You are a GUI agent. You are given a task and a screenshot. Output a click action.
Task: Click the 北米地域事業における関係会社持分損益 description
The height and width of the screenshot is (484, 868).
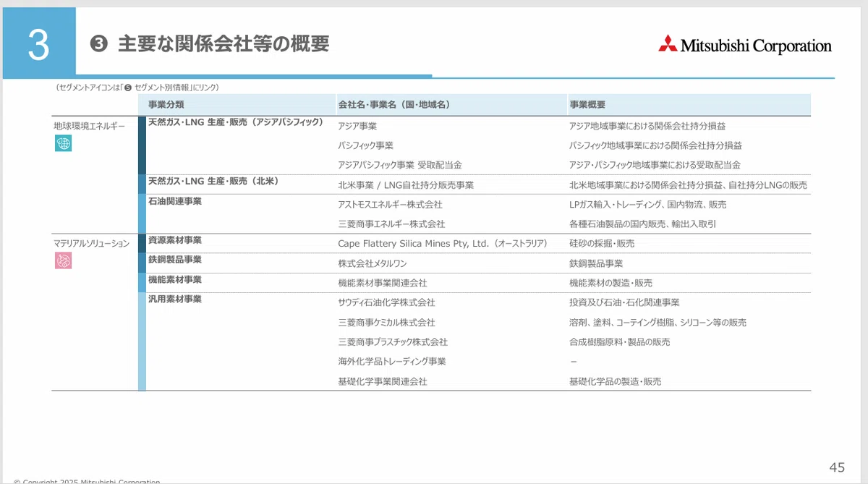coord(689,185)
